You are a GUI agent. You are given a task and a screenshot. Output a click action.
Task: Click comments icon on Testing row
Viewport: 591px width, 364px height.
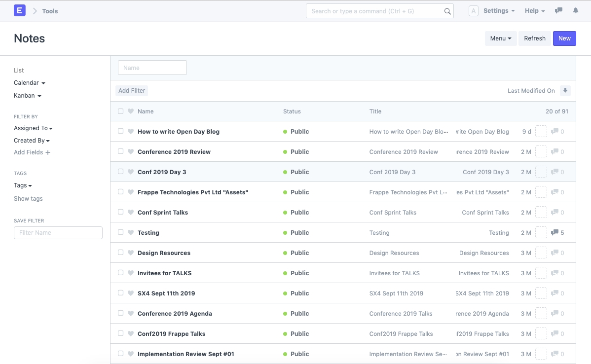554,233
